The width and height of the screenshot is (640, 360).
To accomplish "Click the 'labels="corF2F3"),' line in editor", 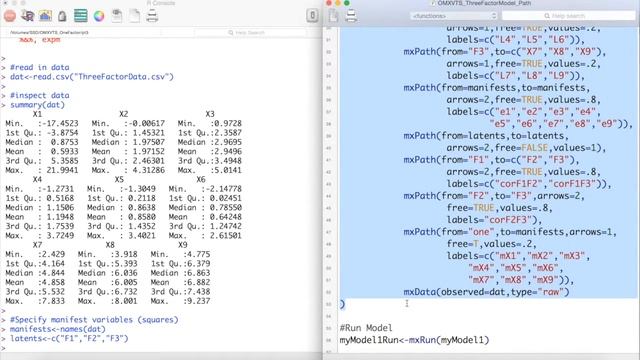I will click(494, 220).
